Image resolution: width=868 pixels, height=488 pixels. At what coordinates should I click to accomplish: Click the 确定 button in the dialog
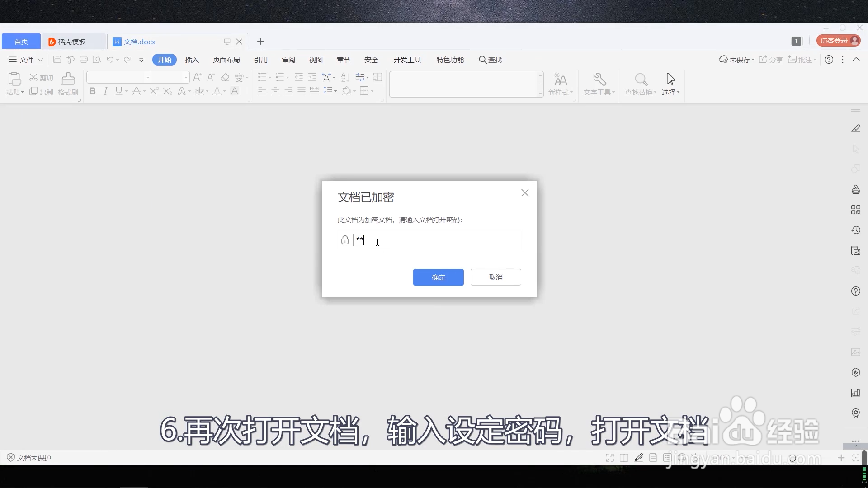[438, 277]
